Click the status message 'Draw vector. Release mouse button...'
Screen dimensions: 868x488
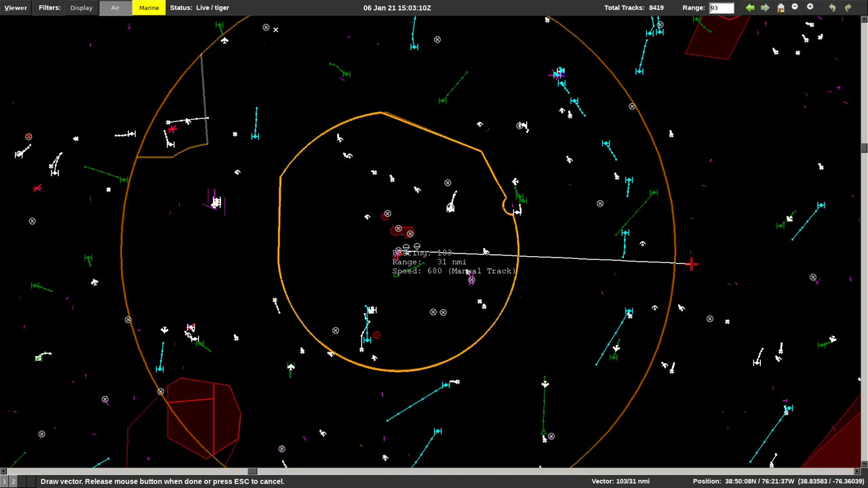(162, 481)
